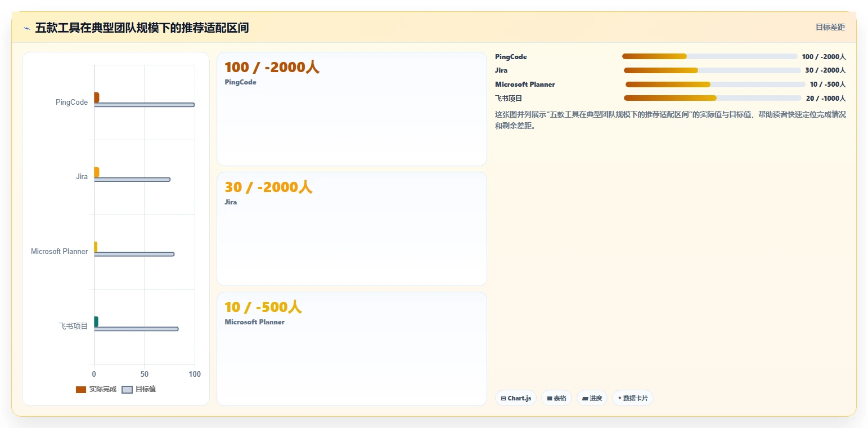Click the Microsoft Planner target bar in chart
Screen dimensions: 868x428
point(134,254)
